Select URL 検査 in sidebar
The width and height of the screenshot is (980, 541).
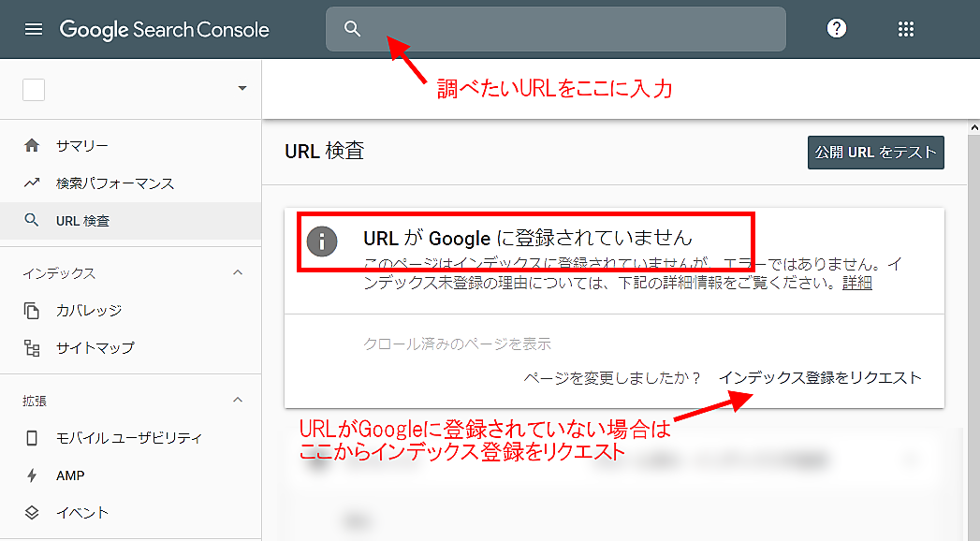click(x=131, y=221)
